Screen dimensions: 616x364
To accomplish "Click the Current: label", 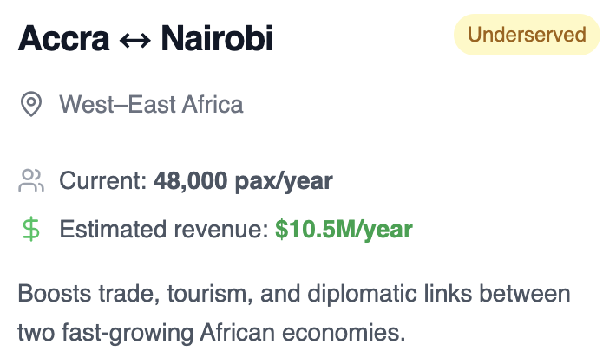I will 103,181.
